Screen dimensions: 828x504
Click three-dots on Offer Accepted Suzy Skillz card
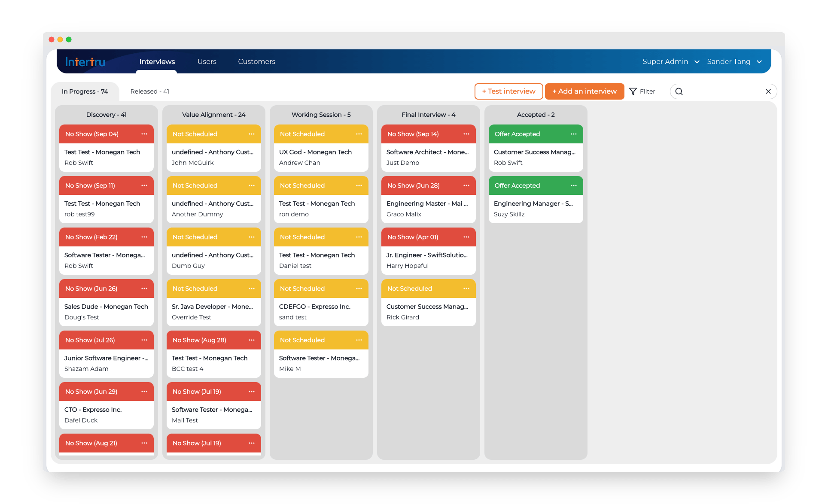pyautogui.click(x=574, y=185)
